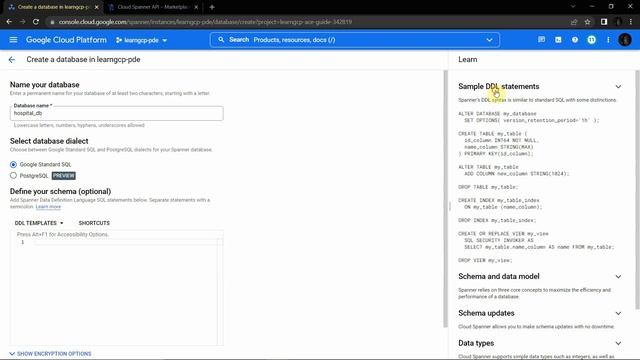Open the console settings three-dot menu
This screenshot has width=640, height=360.
coord(608,40)
